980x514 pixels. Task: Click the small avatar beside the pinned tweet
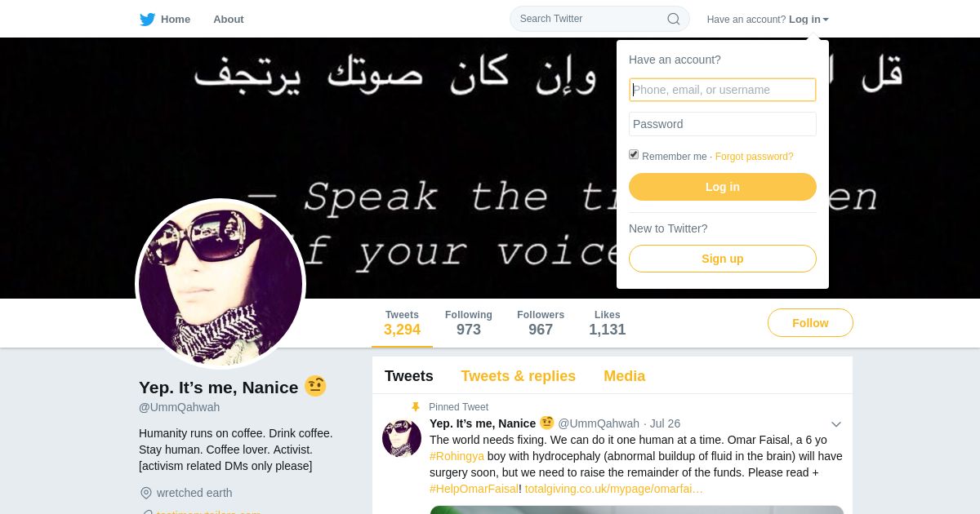tap(401, 438)
